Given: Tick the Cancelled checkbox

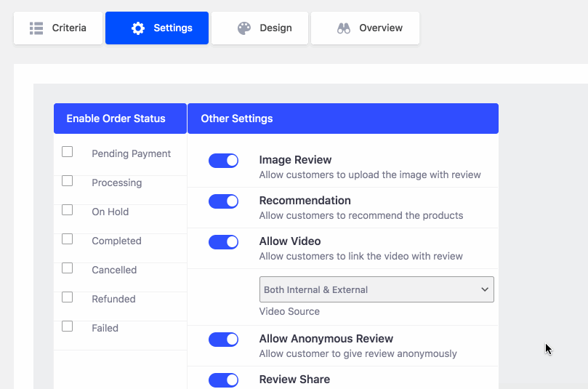Looking at the screenshot, I should [67, 268].
